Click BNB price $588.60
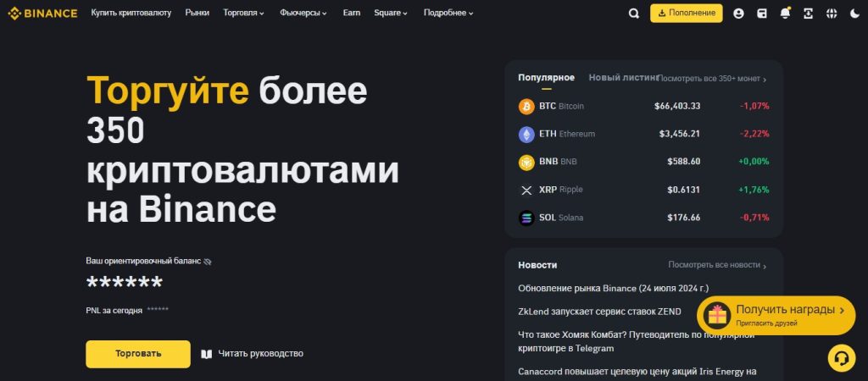 point(684,162)
